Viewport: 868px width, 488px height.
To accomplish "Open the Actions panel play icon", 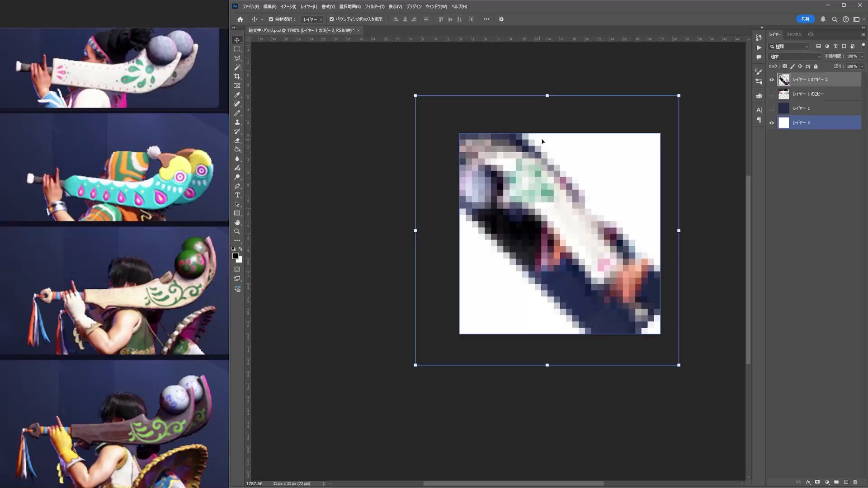I will [x=759, y=47].
